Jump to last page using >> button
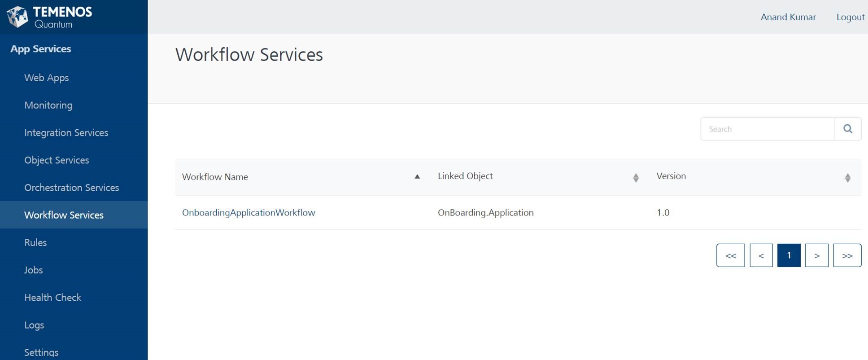 pyautogui.click(x=847, y=255)
